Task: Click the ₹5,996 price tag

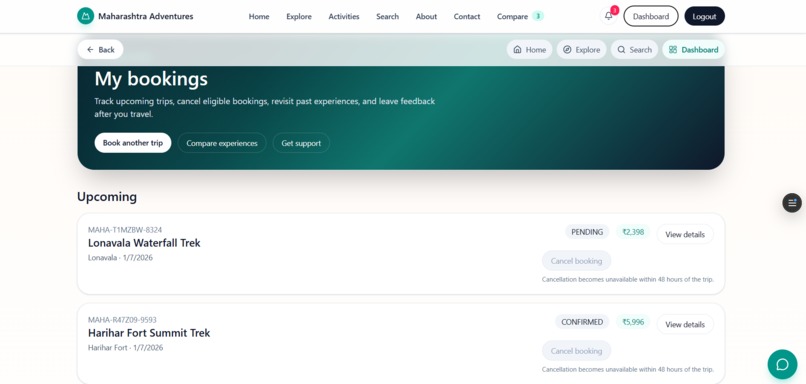Action: (633, 322)
